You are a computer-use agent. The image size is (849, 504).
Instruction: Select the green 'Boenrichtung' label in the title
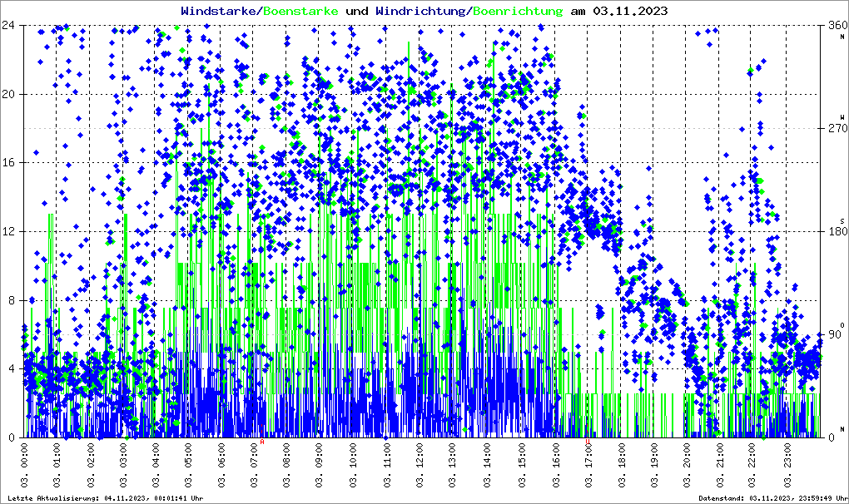[x=518, y=11]
